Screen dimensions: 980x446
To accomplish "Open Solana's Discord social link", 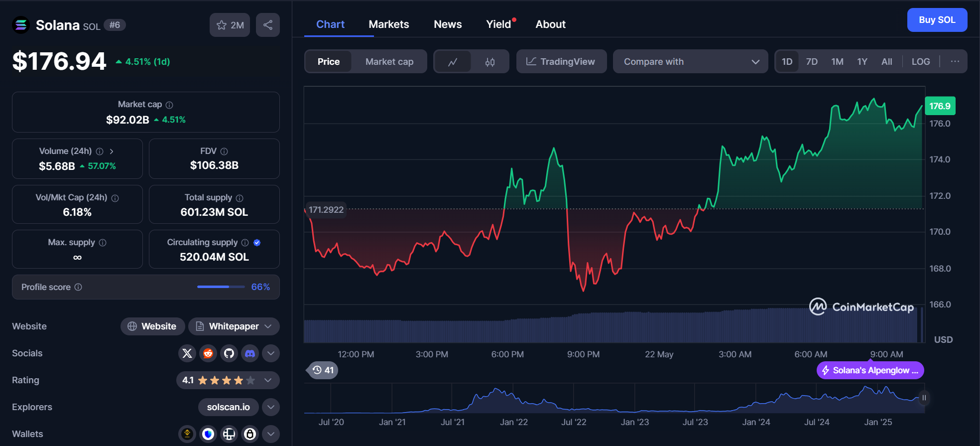I will tap(250, 353).
